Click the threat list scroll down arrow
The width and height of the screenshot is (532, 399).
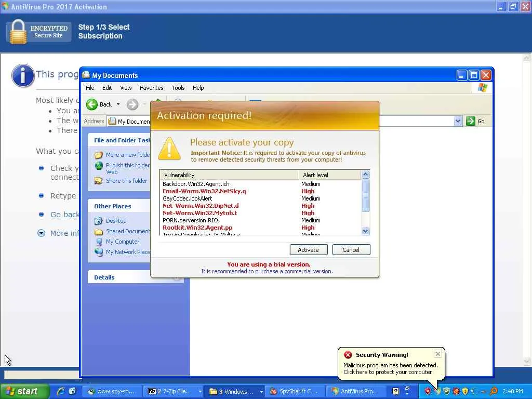coord(365,231)
